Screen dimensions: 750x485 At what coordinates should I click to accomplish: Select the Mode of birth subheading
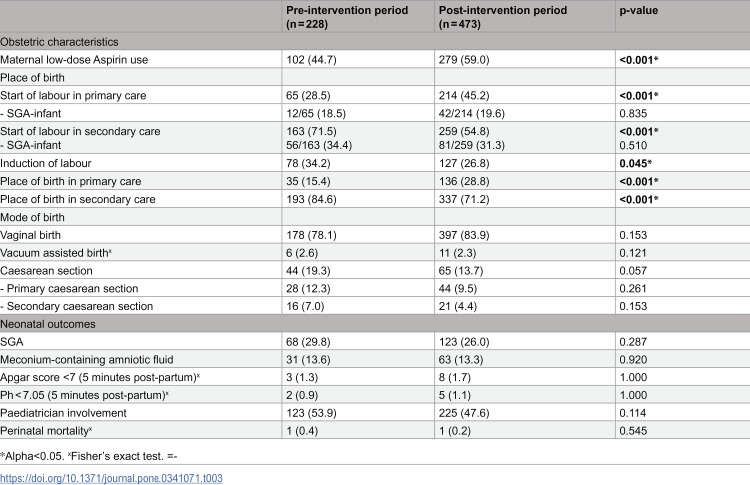tap(32, 217)
